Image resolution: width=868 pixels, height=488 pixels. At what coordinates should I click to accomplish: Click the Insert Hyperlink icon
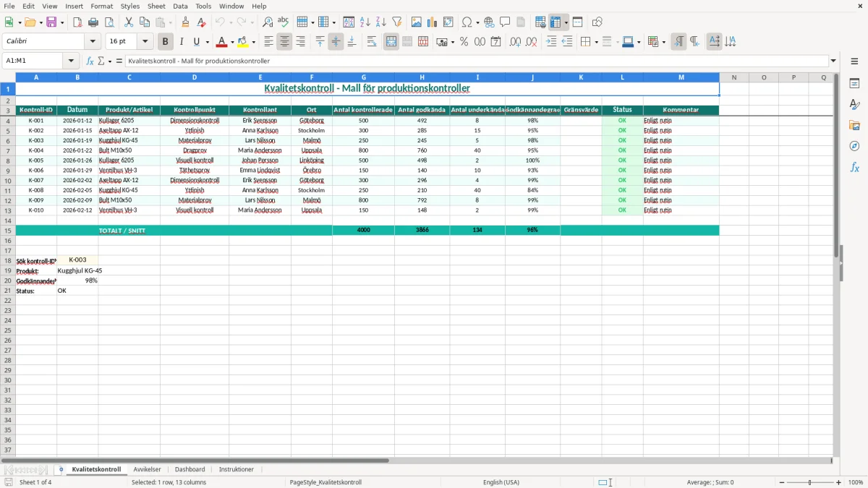coord(489,22)
